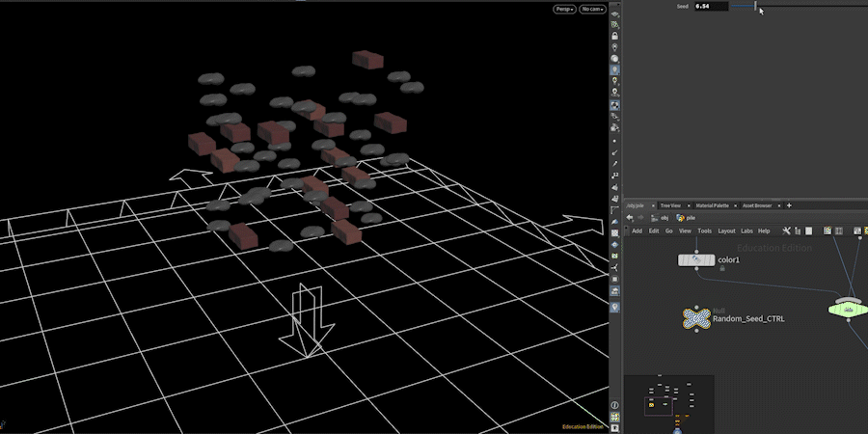Viewport: 868px width, 434px height.
Task: Select the small bulb lighting icon
Action: pos(615,81)
